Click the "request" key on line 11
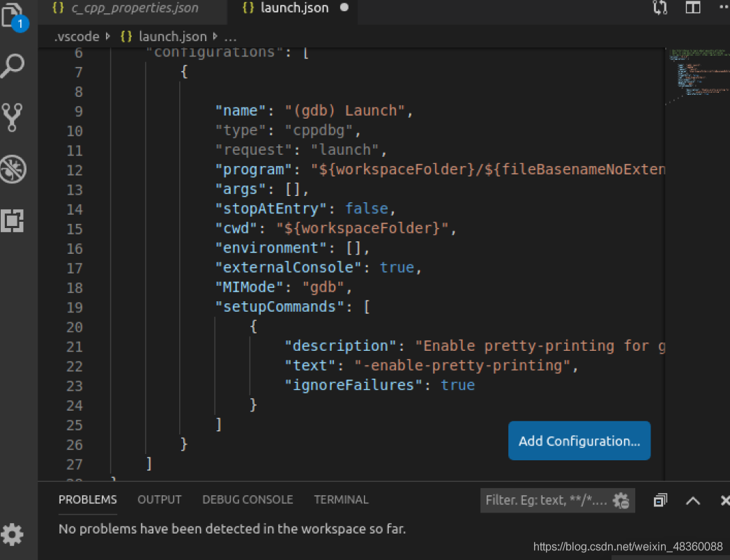Image resolution: width=730 pixels, height=560 pixels. (x=253, y=150)
